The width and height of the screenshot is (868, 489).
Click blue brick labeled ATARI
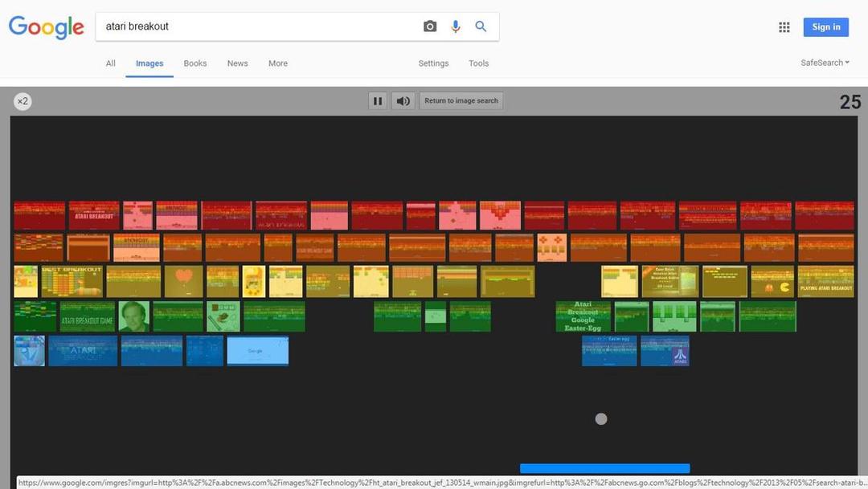tap(83, 351)
